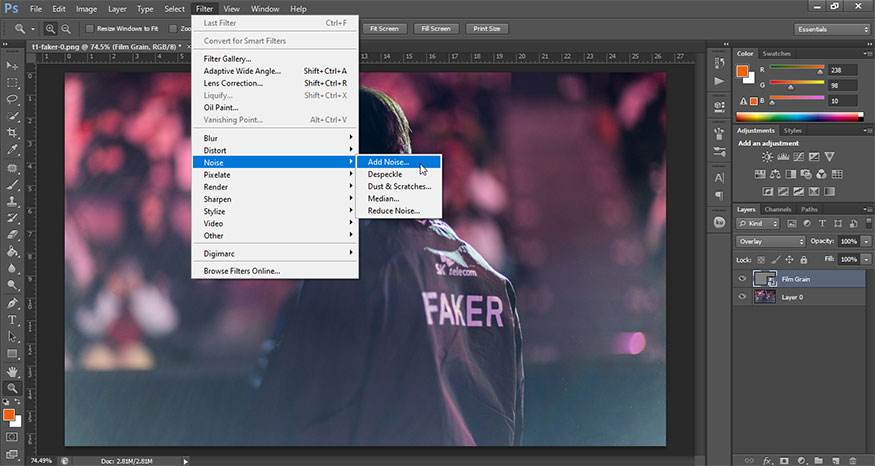
Task: Open Filter Gallery... from the Filter menu
Action: tap(228, 59)
